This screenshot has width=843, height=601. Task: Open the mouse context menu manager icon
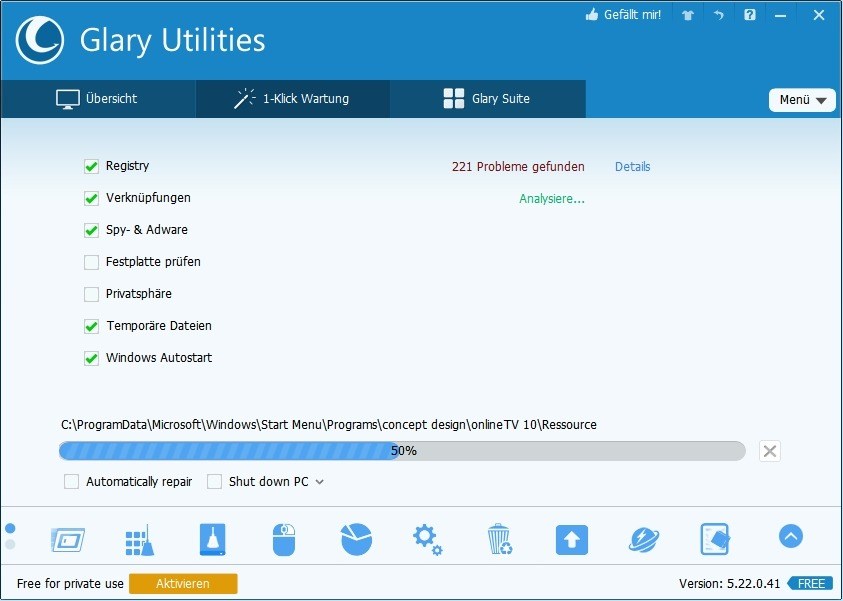[x=284, y=539]
